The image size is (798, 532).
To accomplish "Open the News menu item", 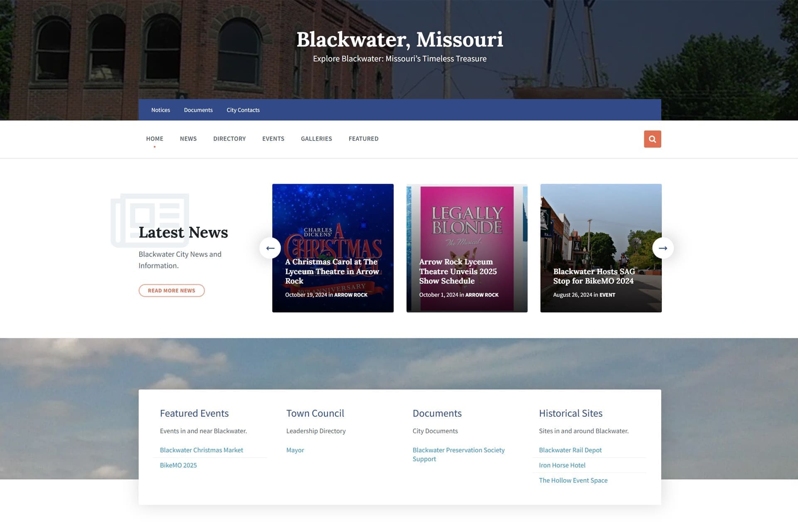I will [188, 138].
